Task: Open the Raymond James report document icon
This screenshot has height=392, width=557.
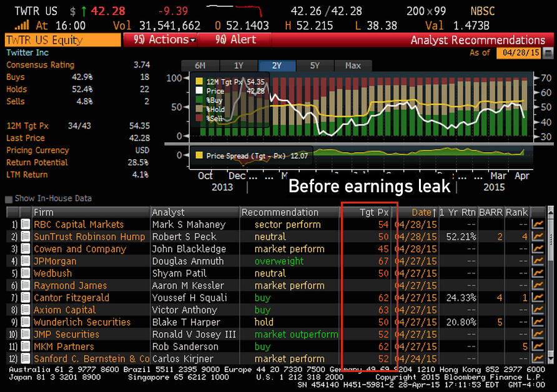Action: click(25, 285)
